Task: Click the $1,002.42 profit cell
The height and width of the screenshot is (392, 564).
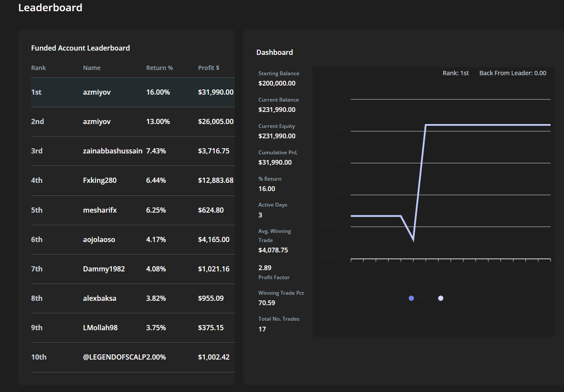Action: tap(214, 357)
